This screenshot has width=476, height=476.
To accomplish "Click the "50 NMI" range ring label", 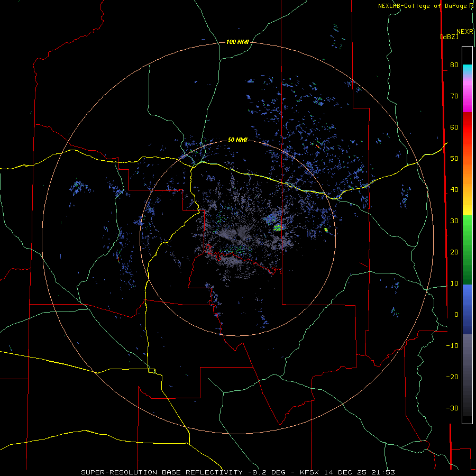I will [237, 140].
